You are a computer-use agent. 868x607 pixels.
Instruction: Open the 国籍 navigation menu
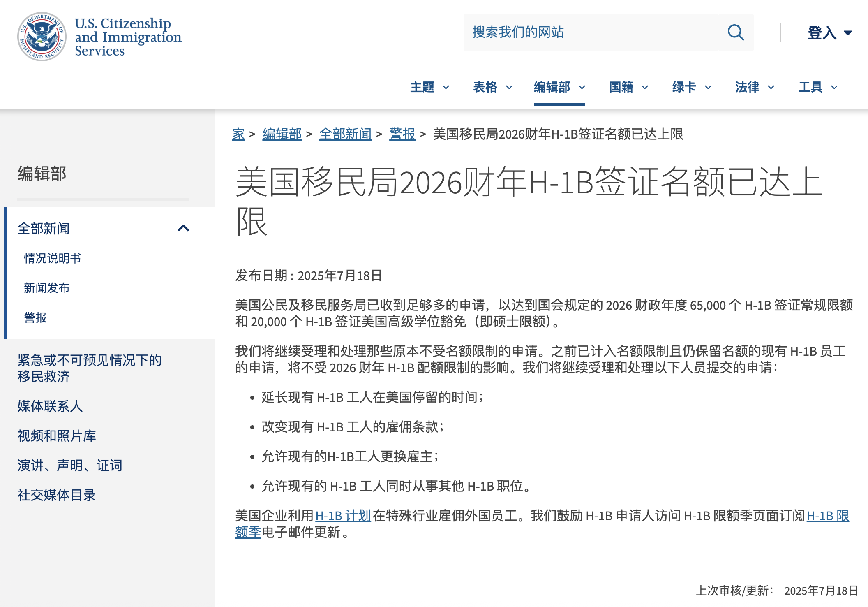[628, 87]
